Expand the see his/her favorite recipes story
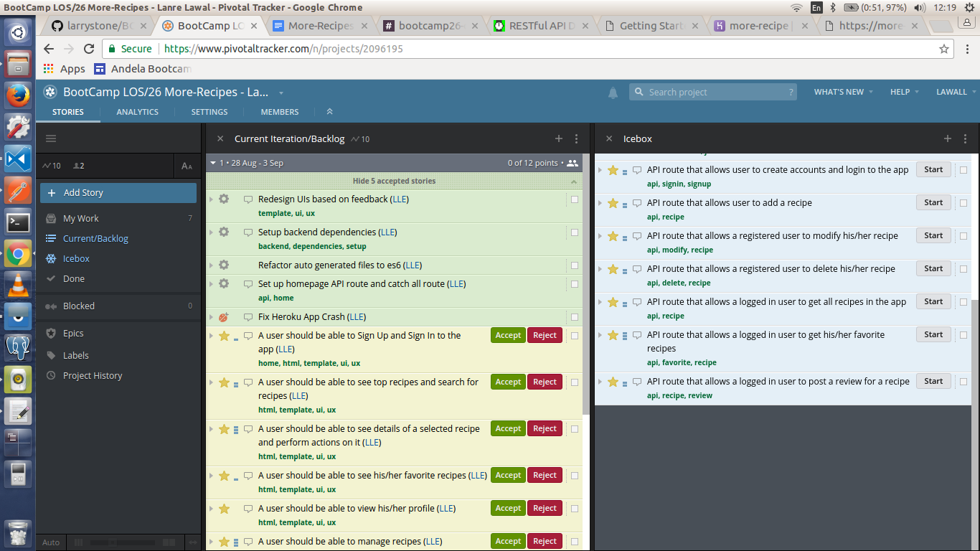This screenshot has width=980, height=551. (211, 476)
